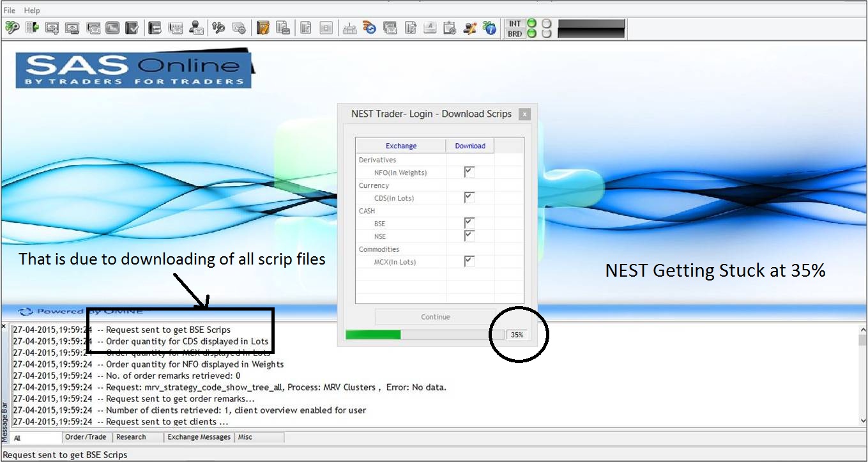868x462 pixels.
Task: Toggle the CDS(In Lots) download checkbox
Action: click(469, 198)
